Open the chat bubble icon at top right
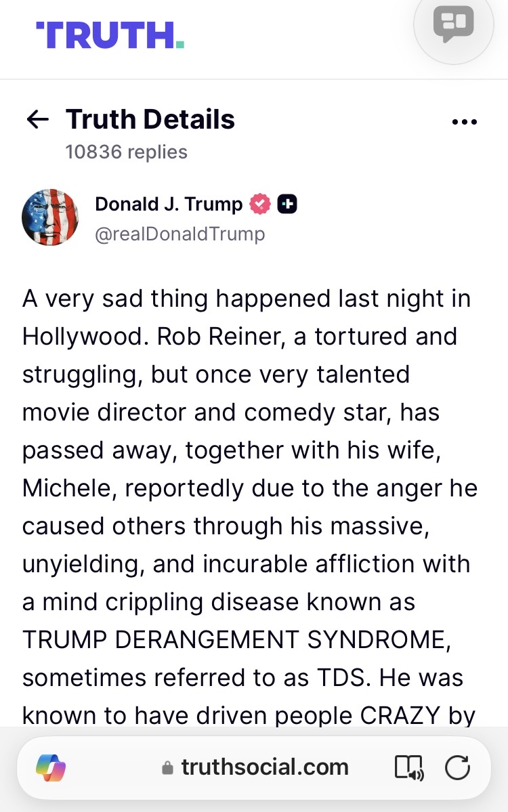 [x=453, y=24]
